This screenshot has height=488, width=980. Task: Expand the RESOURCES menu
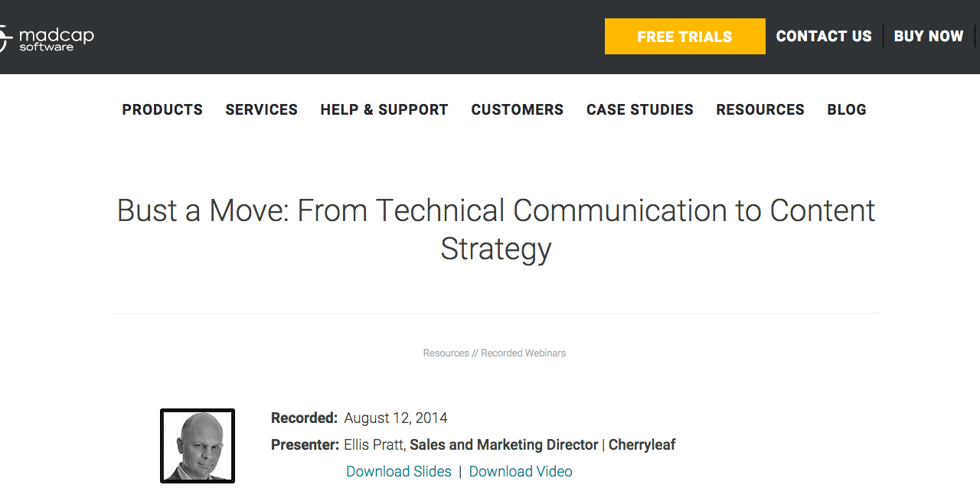point(760,110)
